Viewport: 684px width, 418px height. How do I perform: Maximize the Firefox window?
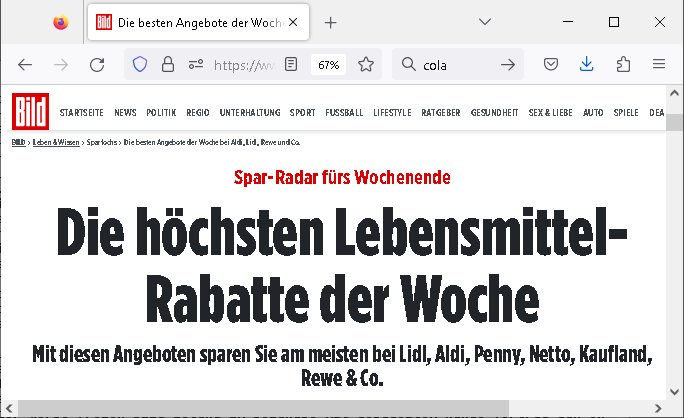pos(614,22)
